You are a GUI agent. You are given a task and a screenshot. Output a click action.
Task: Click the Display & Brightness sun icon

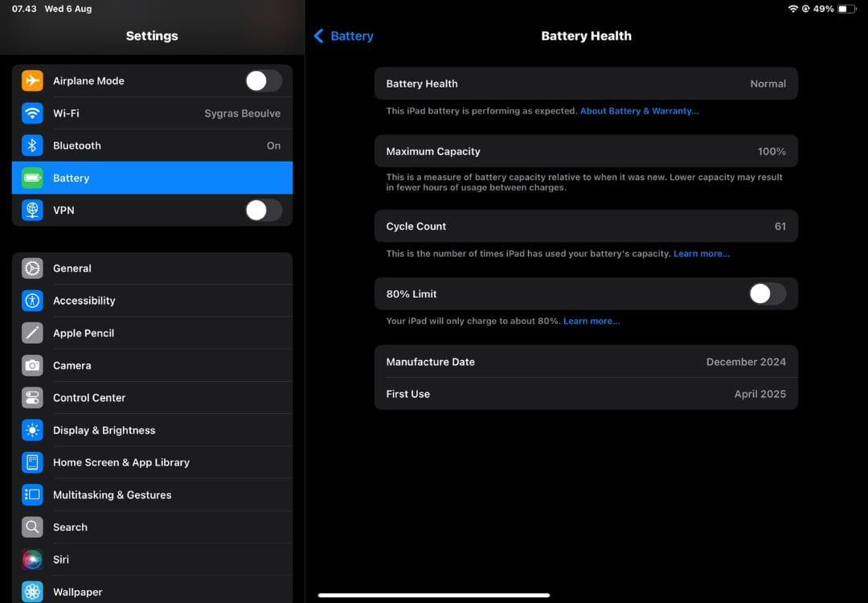pos(32,430)
